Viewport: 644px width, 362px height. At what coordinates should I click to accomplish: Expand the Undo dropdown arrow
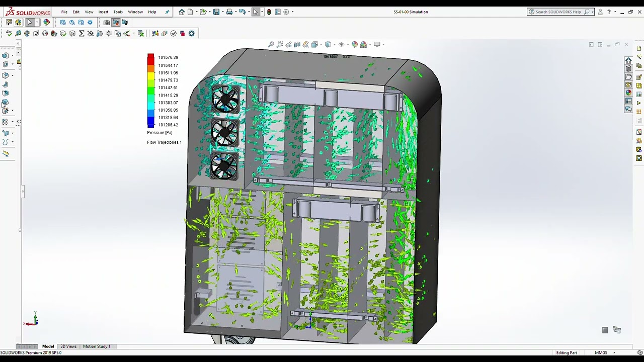[x=248, y=12]
